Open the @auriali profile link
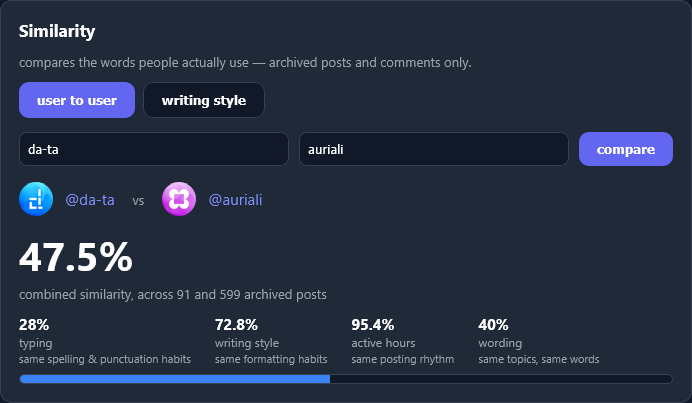 235,200
